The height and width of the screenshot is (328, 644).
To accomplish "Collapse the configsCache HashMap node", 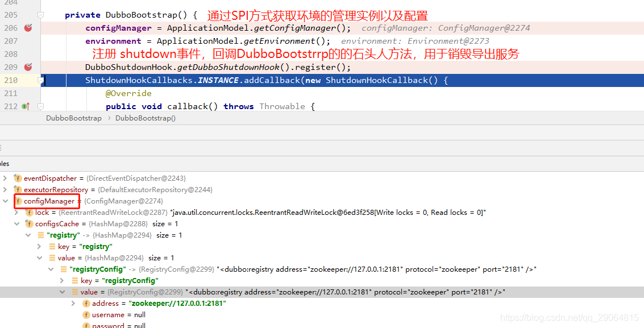I will (x=16, y=224).
